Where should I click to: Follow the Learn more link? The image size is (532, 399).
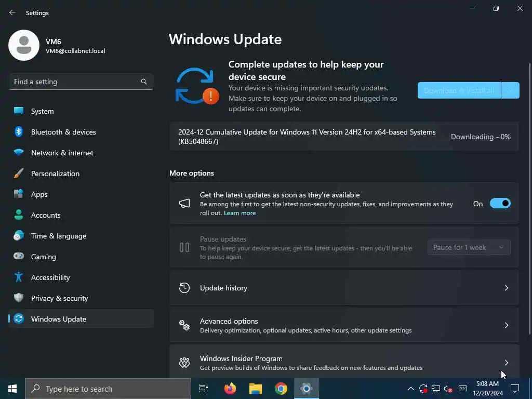(x=240, y=213)
